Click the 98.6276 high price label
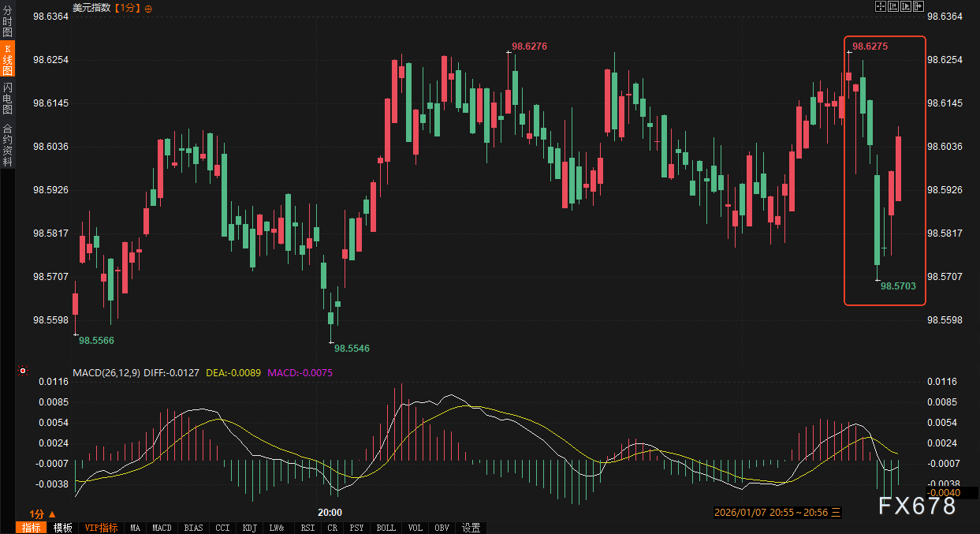 (x=529, y=47)
